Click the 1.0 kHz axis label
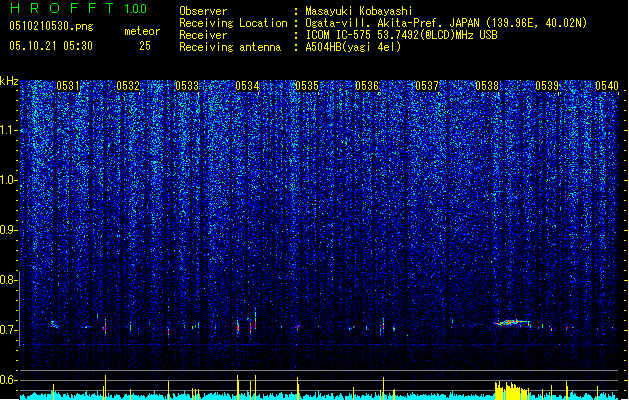629x400 pixels. point(8,180)
